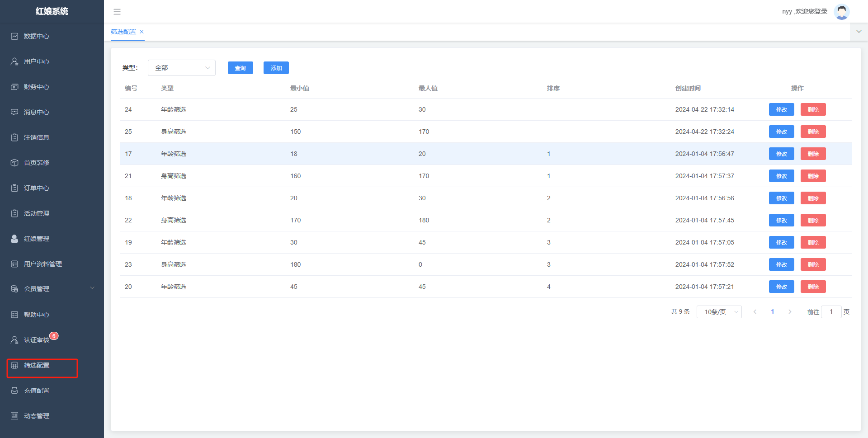
Task: Open 认证审核 menu item
Action: click(37, 340)
